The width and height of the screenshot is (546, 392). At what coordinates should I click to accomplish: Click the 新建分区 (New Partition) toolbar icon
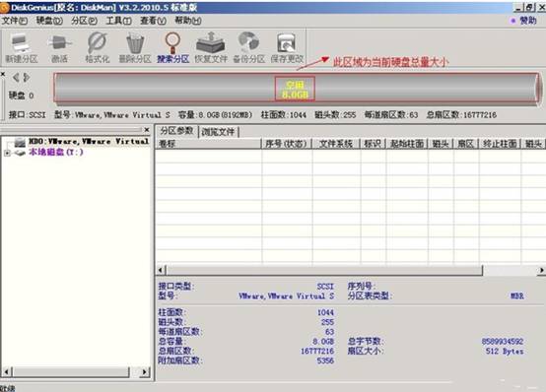pyautogui.click(x=21, y=47)
